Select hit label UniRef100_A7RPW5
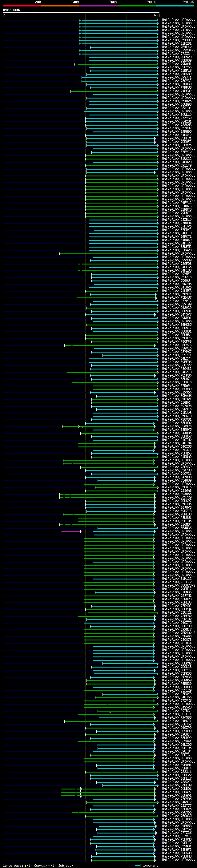The image size is (197, 868). (x=177, y=88)
